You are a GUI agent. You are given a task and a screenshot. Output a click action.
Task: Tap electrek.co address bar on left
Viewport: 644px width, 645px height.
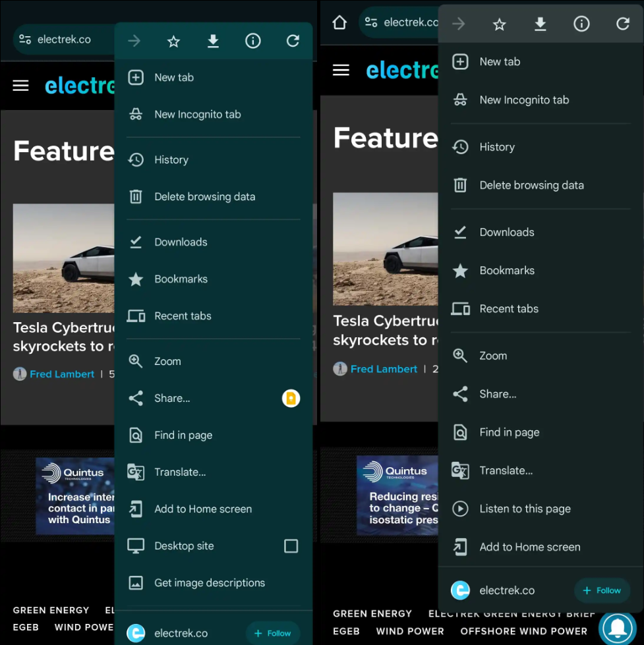(x=64, y=40)
